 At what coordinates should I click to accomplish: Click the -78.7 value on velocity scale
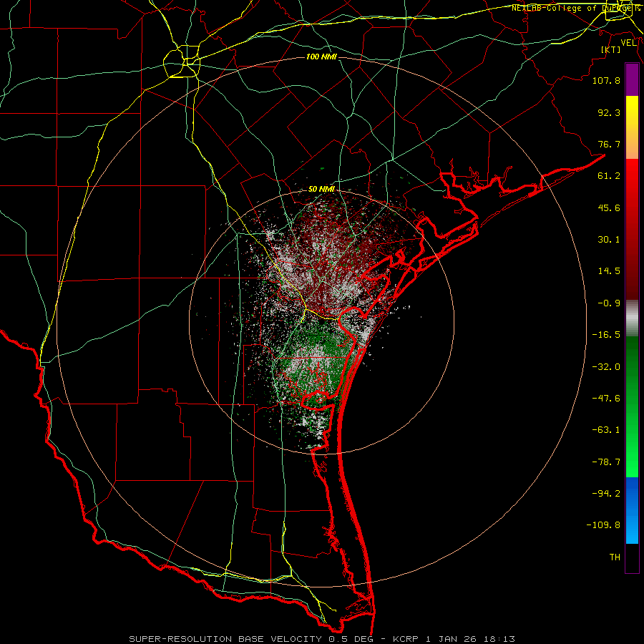click(x=606, y=462)
